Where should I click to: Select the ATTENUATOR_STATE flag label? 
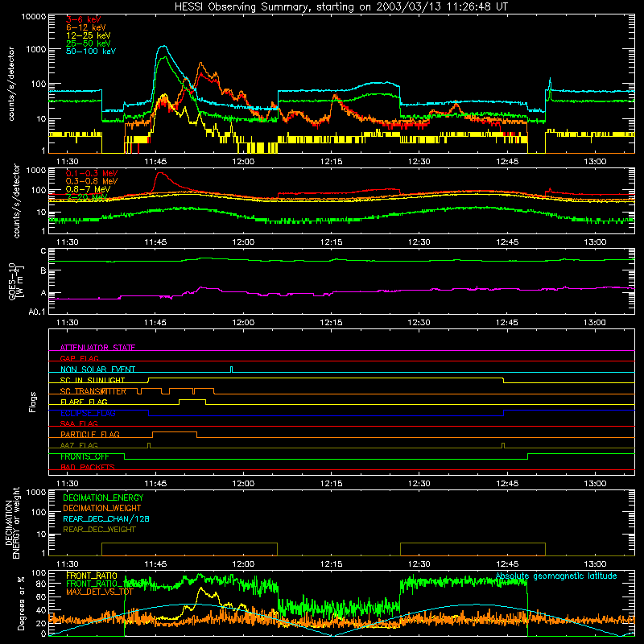click(x=97, y=348)
